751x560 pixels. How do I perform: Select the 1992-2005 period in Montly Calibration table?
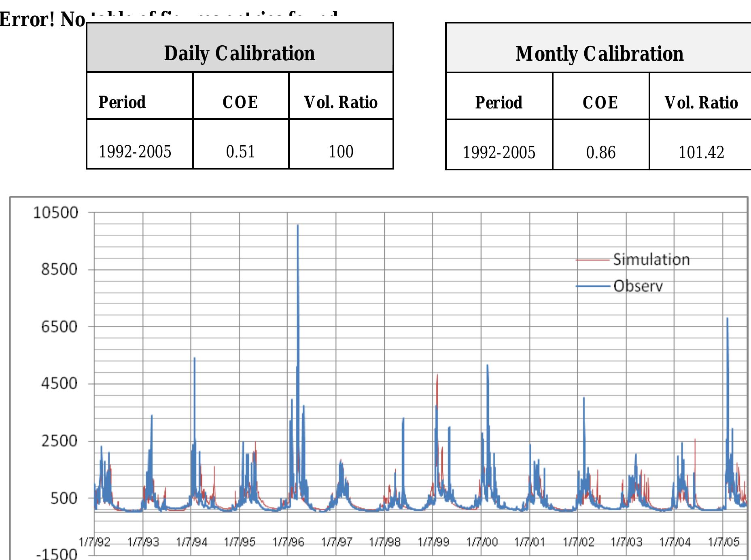(499, 153)
